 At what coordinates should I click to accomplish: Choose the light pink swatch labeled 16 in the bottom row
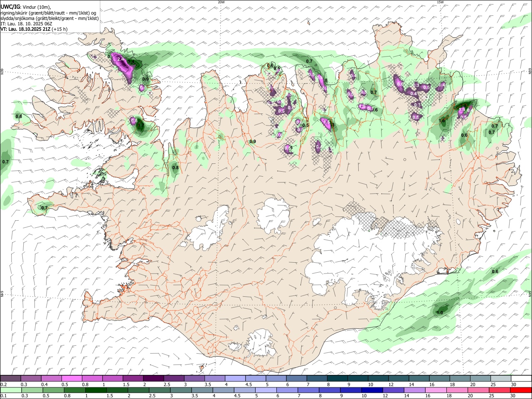pyautogui.click(x=436, y=390)
